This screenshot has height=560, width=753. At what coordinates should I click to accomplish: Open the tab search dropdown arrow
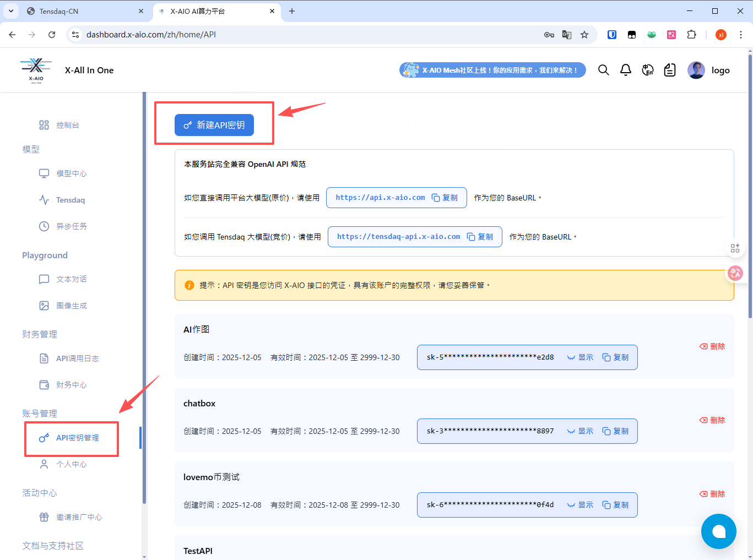tap(10, 11)
